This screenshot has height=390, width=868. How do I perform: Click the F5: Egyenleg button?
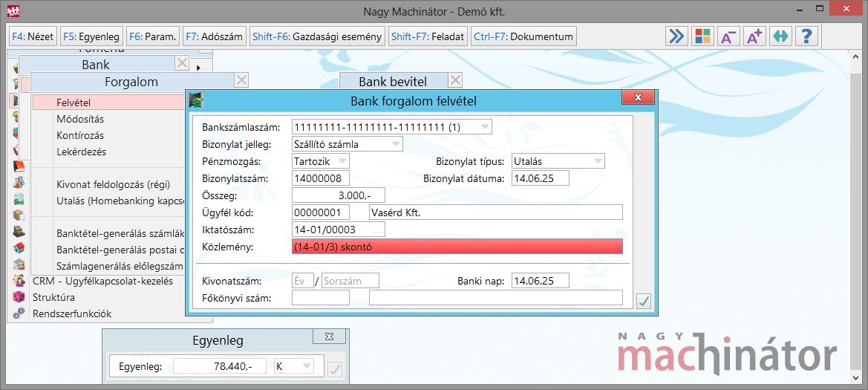[91, 37]
